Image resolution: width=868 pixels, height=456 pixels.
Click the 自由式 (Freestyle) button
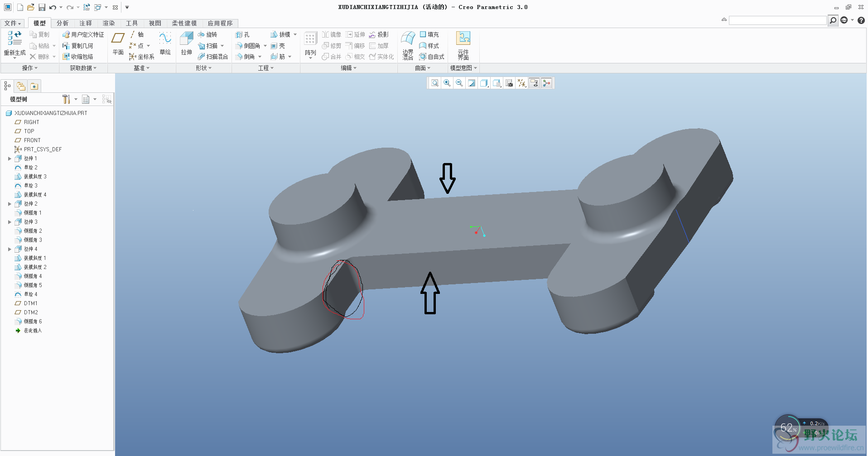click(x=432, y=57)
